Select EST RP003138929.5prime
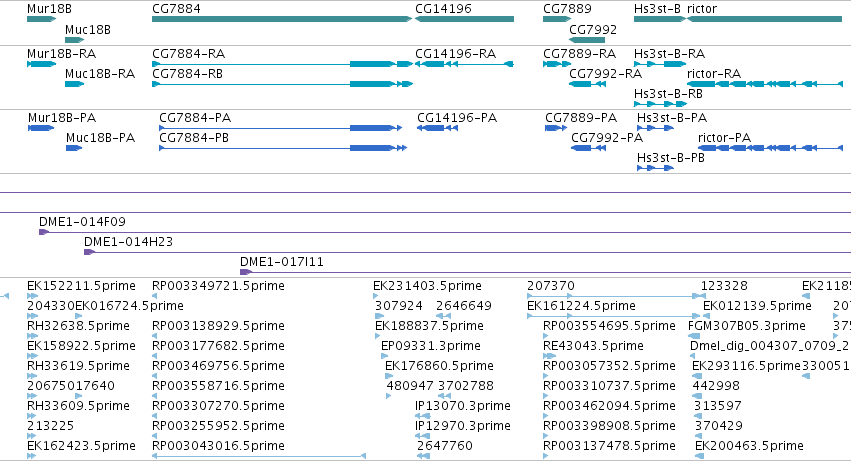 click(218, 326)
